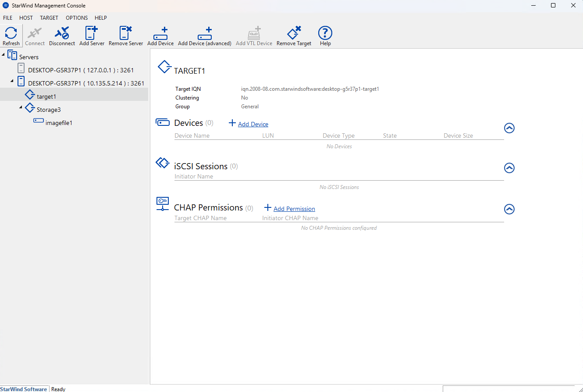Click the 10.135.5.214 server icon
583x392 pixels.
pos(21,82)
